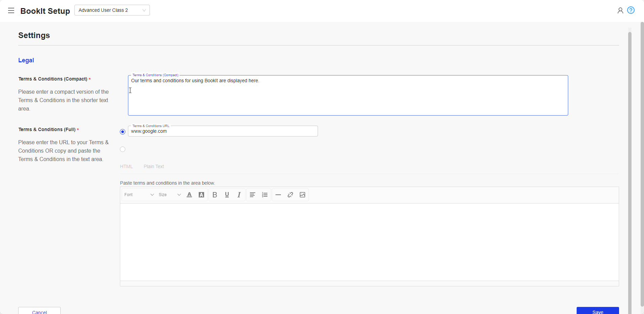This screenshot has height=314, width=644.
Task: Open the help question mark icon
Action: point(631,10)
